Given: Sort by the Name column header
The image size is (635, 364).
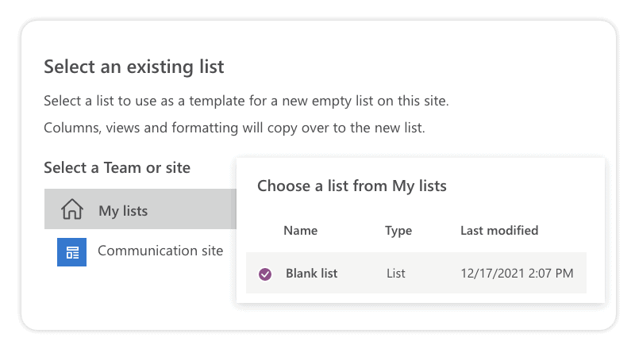Looking at the screenshot, I should tap(300, 231).
